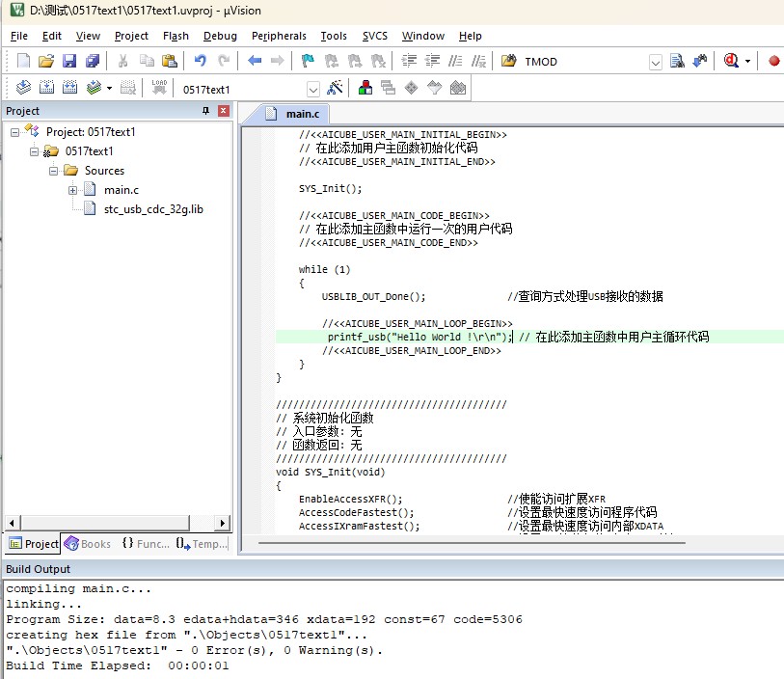Click the TMOD search text field

(585, 62)
